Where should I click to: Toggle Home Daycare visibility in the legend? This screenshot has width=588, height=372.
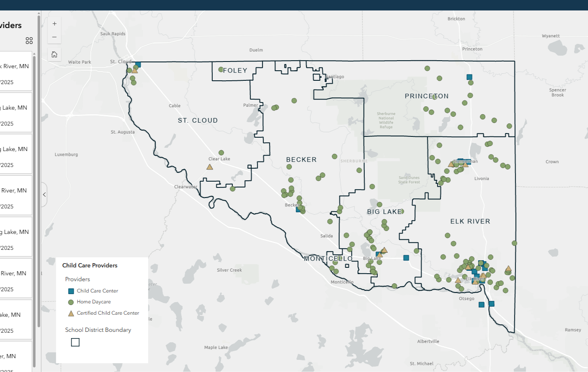70,302
